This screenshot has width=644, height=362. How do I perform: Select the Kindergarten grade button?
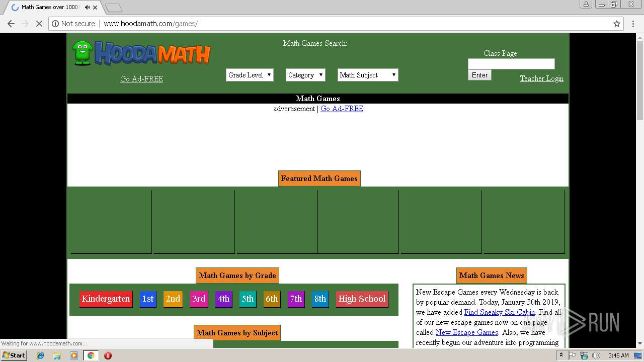tap(106, 299)
